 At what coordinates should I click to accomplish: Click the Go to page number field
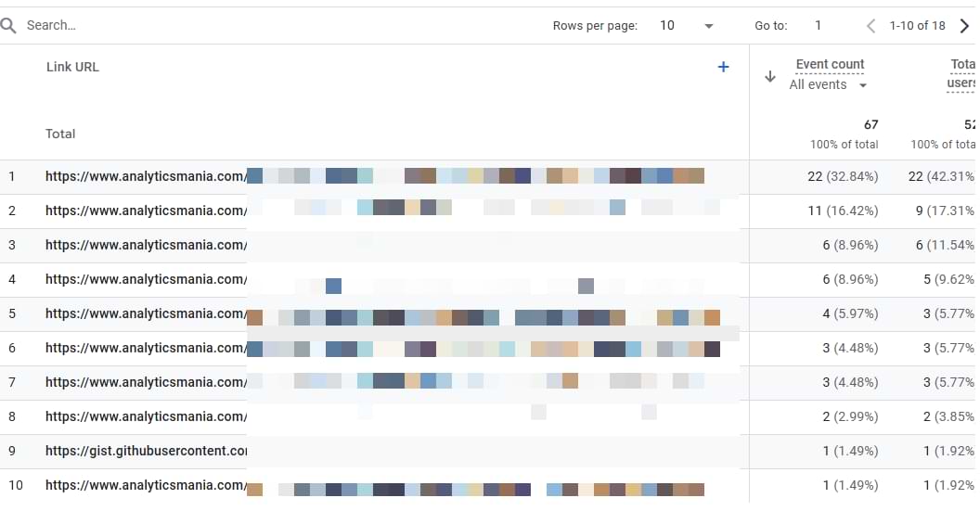[x=819, y=26]
